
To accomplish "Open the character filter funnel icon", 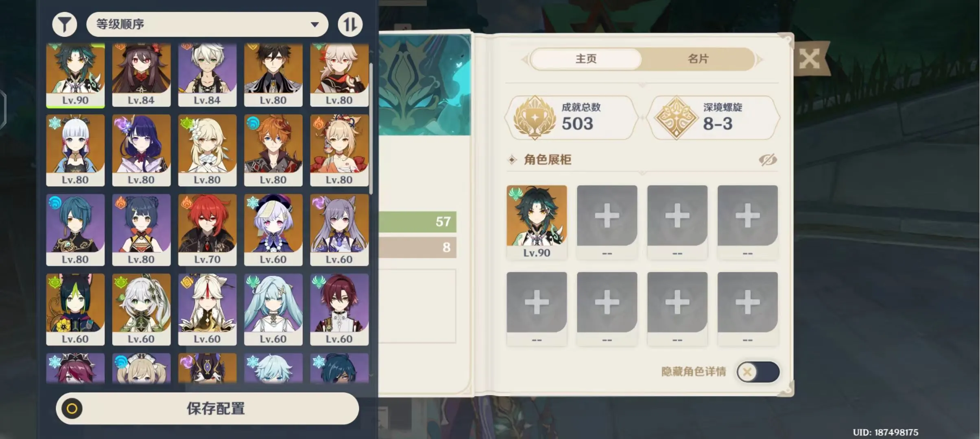I will point(65,24).
